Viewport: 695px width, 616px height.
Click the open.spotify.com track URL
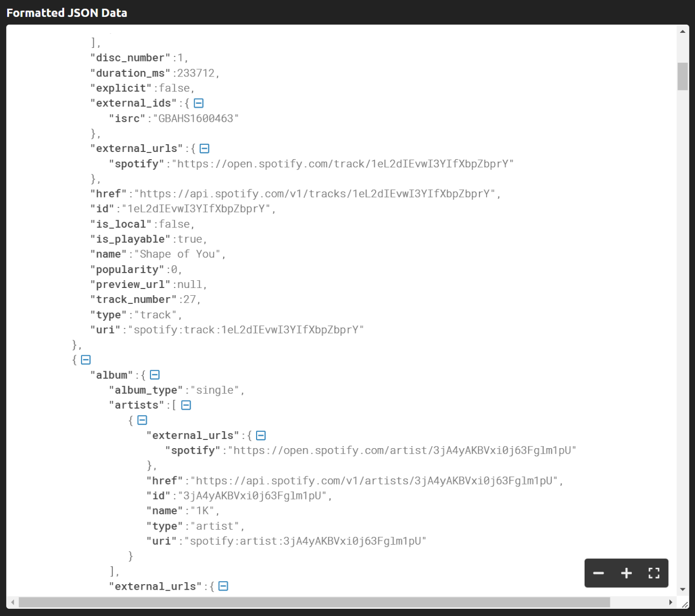coord(342,164)
